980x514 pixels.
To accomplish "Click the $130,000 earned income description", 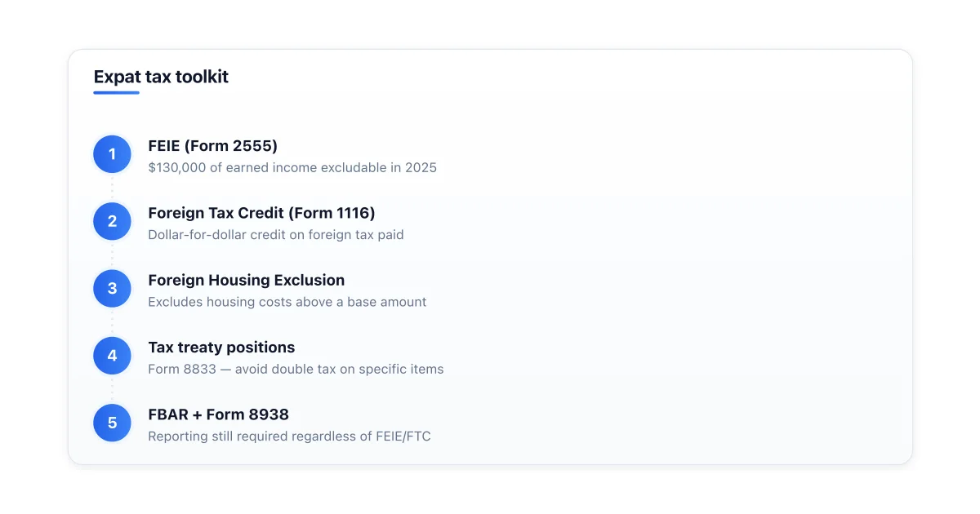I will [292, 167].
